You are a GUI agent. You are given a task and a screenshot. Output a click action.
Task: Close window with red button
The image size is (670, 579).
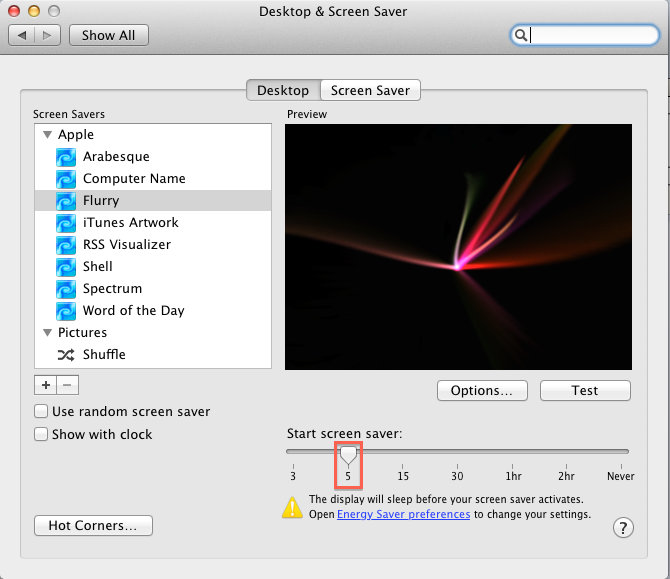pyautogui.click(x=14, y=11)
